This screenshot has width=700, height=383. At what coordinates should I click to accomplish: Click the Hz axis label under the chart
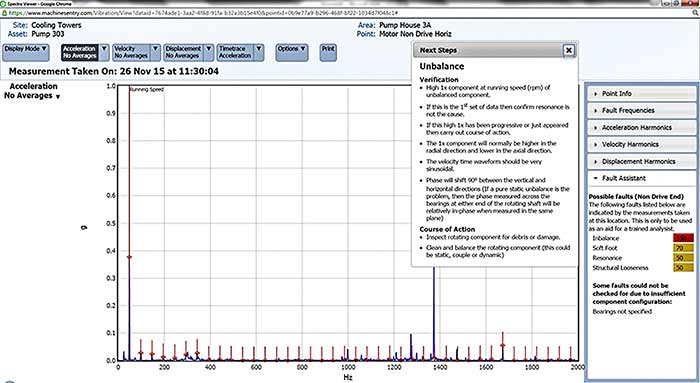click(348, 377)
